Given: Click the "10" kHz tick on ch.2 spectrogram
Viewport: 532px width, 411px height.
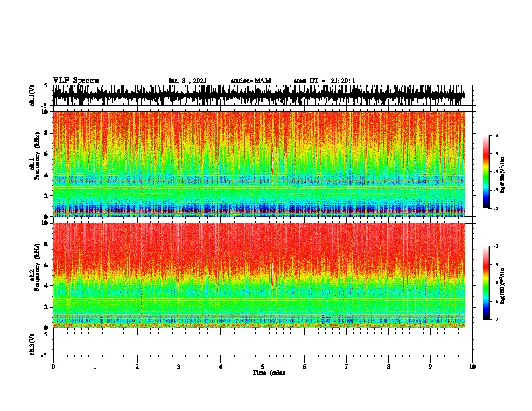Looking at the screenshot, I should pyautogui.click(x=46, y=223).
